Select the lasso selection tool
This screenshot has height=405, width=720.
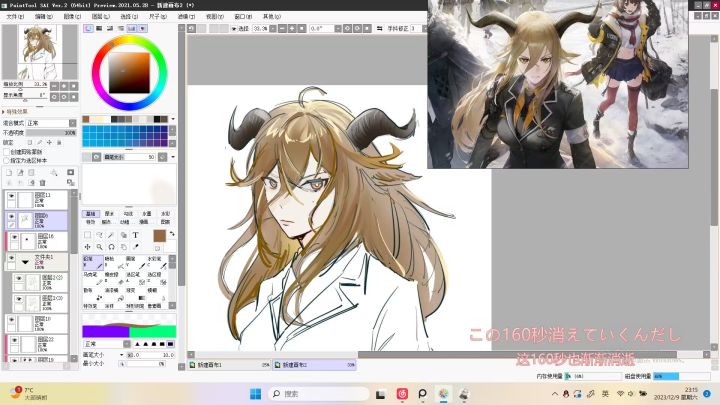click(x=99, y=235)
